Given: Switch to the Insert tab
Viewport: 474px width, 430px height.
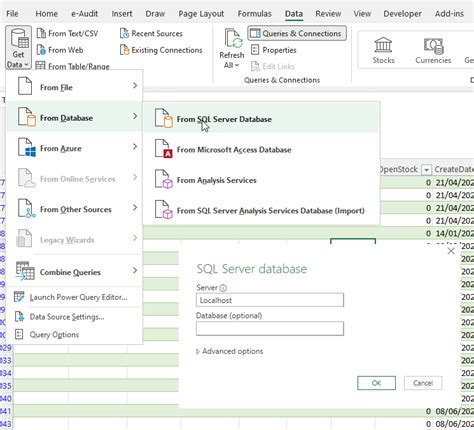Looking at the screenshot, I should click(122, 14).
